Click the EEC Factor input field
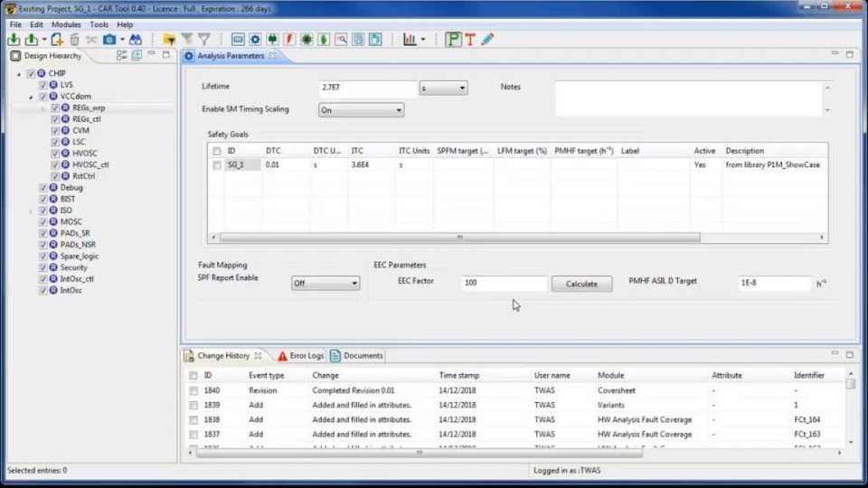The image size is (868, 488). [x=503, y=283]
